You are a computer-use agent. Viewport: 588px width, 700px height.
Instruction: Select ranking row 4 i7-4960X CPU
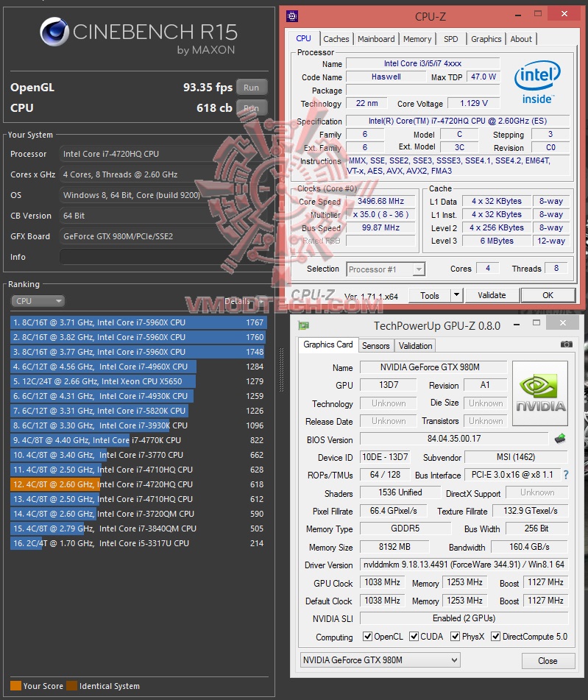click(138, 367)
